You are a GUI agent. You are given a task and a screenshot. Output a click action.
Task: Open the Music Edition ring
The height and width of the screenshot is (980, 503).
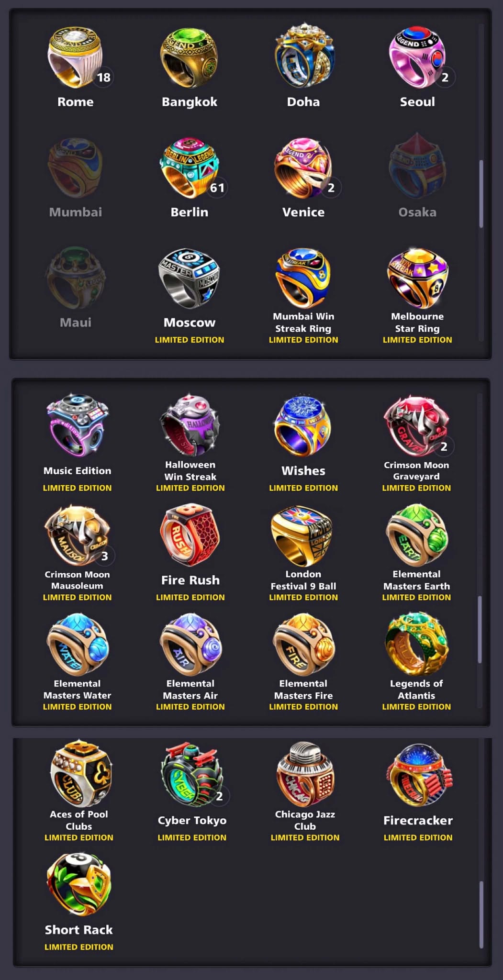(78, 425)
